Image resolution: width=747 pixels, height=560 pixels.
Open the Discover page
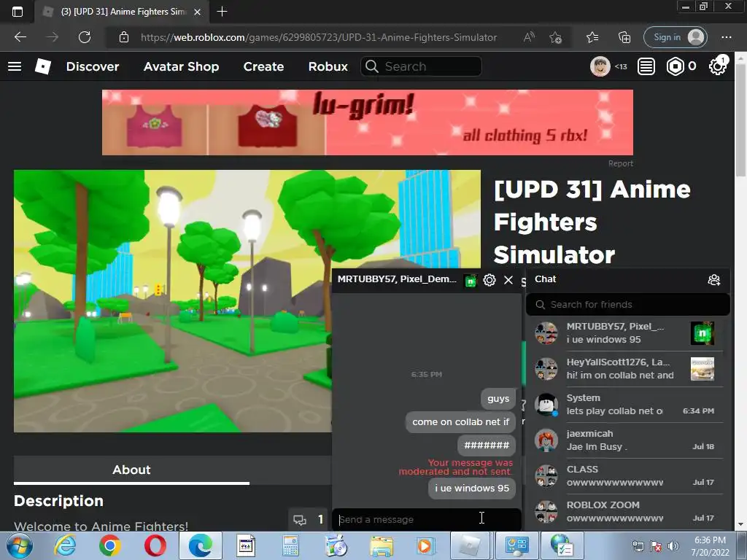pos(93,66)
